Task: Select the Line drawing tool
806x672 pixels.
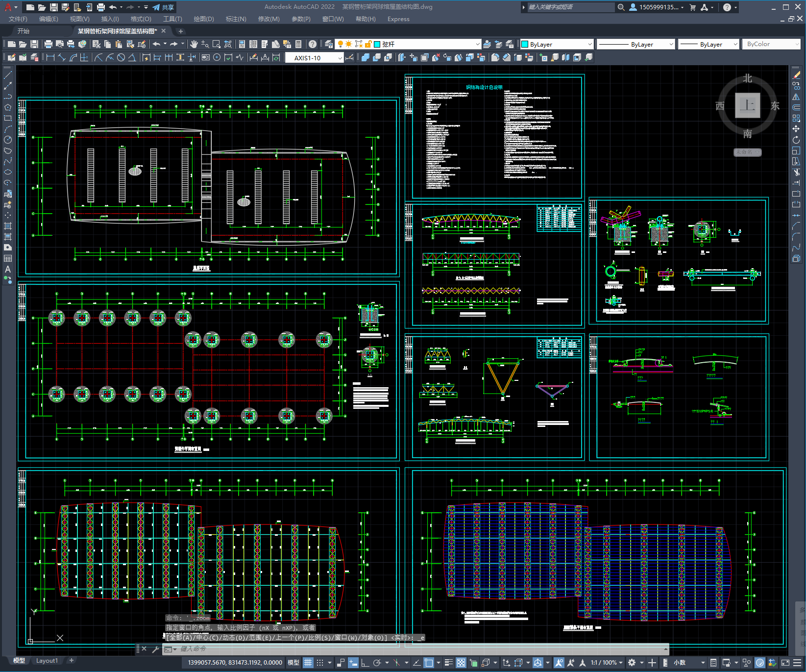Action: [x=8, y=75]
